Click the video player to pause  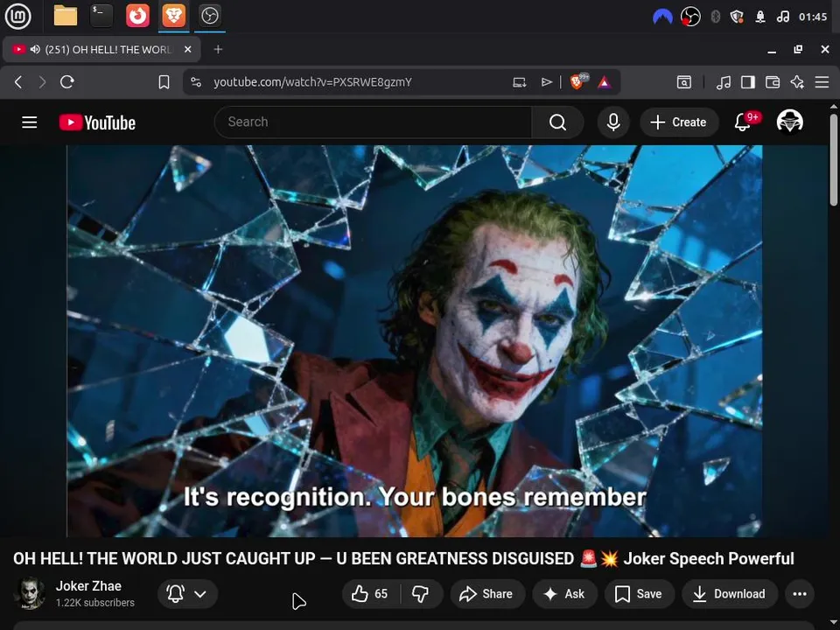click(x=414, y=340)
